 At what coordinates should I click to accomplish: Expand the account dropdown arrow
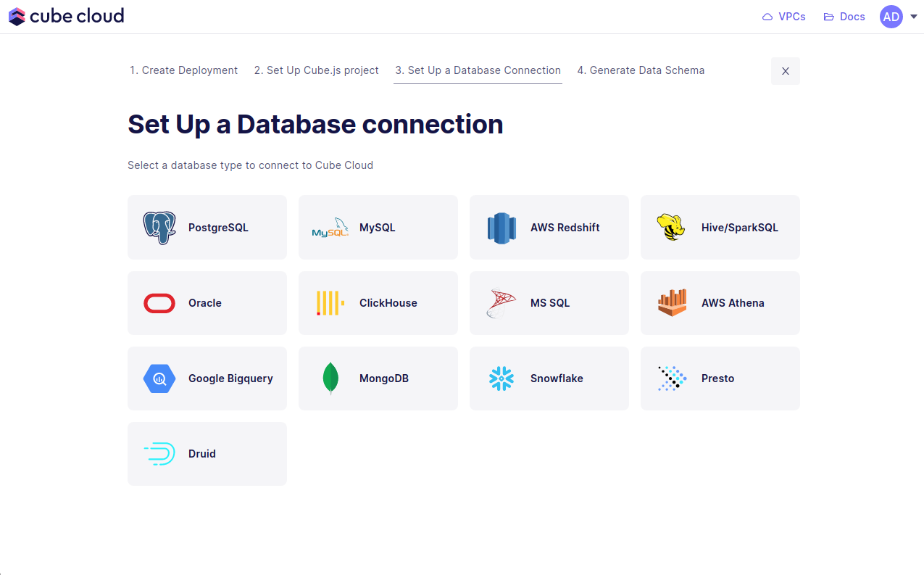pos(913,17)
